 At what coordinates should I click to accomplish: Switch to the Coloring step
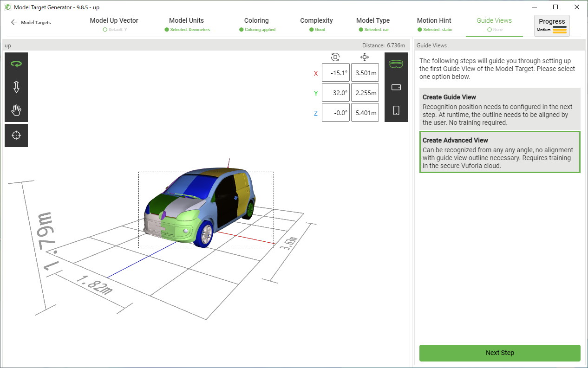(x=256, y=25)
